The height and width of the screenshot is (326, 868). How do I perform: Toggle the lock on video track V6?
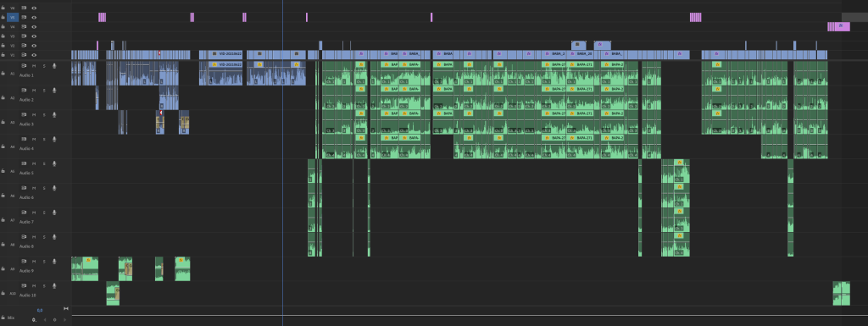tap(3, 8)
